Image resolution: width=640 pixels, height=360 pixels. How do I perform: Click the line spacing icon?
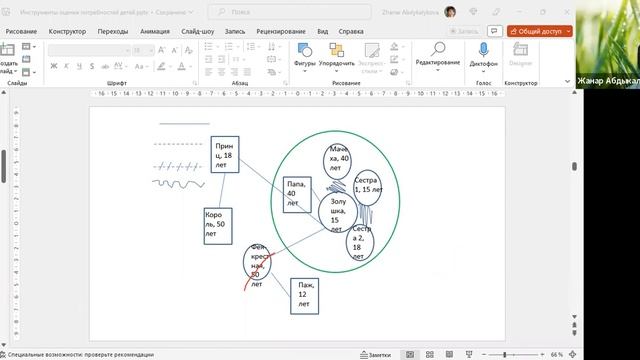(x=251, y=47)
